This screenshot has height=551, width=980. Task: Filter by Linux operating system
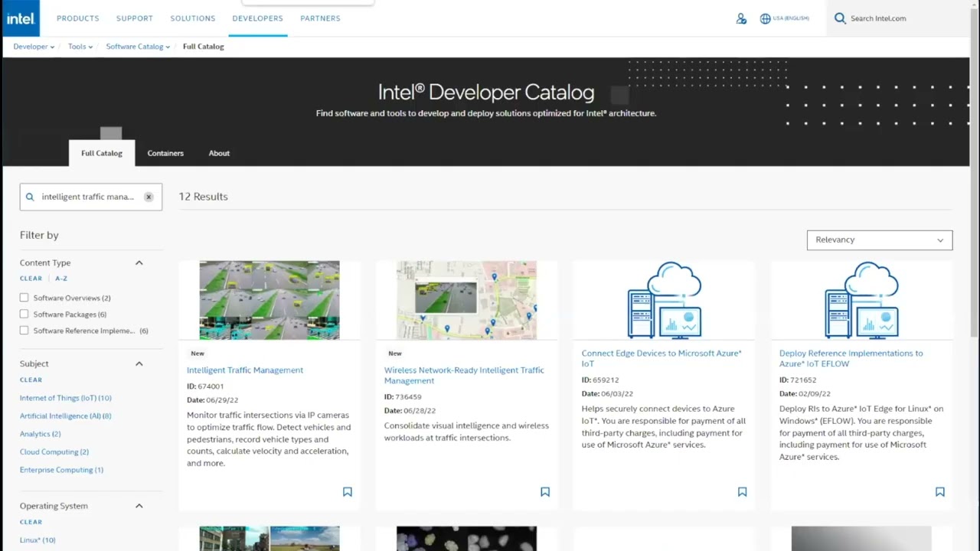[x=38, y=540]
